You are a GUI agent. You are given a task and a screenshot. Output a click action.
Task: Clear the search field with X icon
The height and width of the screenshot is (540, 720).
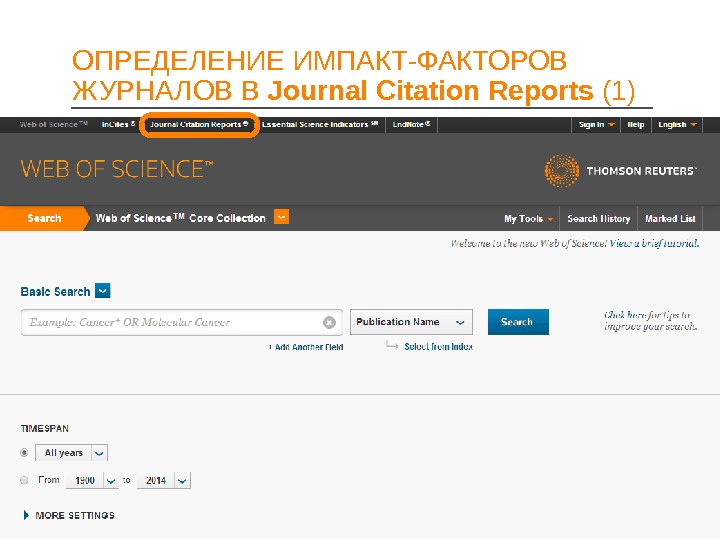[x=329, y=323]
